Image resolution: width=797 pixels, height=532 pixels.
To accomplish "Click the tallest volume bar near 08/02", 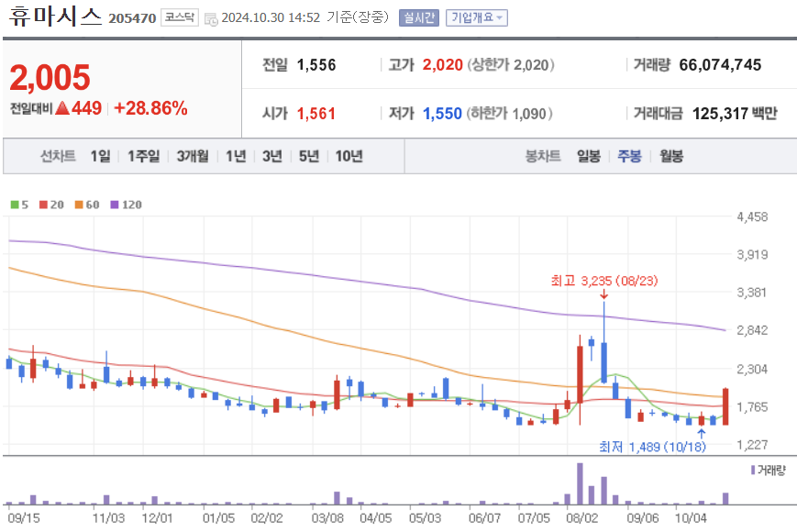I will (580, 483).
